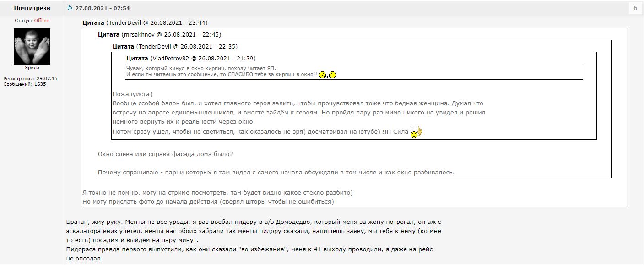Open the baby feet avatar image

32,46
